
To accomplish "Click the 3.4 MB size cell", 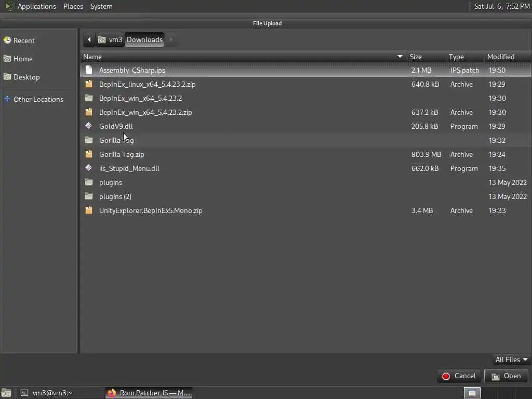I will point(422,210).
